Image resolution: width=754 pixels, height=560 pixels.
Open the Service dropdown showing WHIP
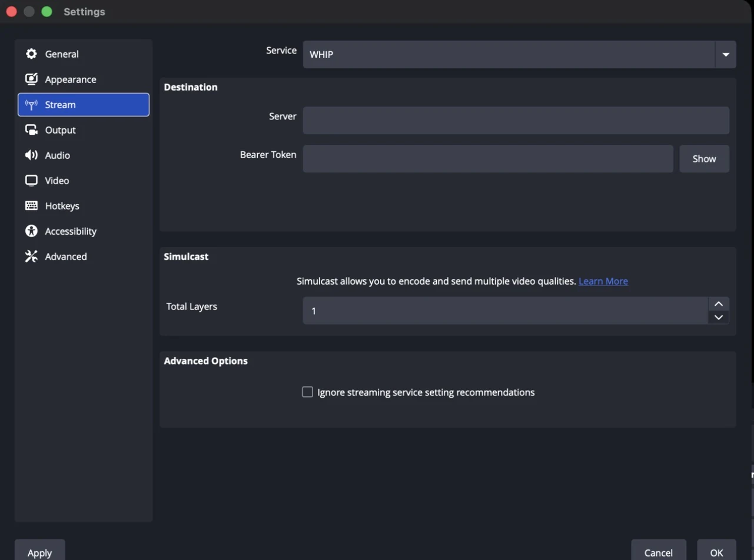click(x=519, y=55)
